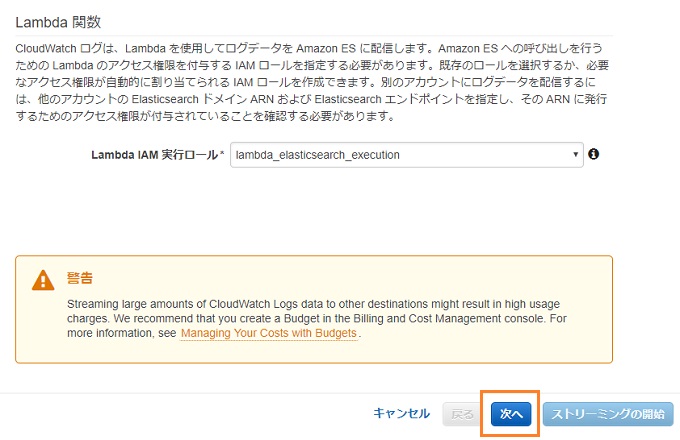Click the 警告 title in the alert box

[80, 278]
